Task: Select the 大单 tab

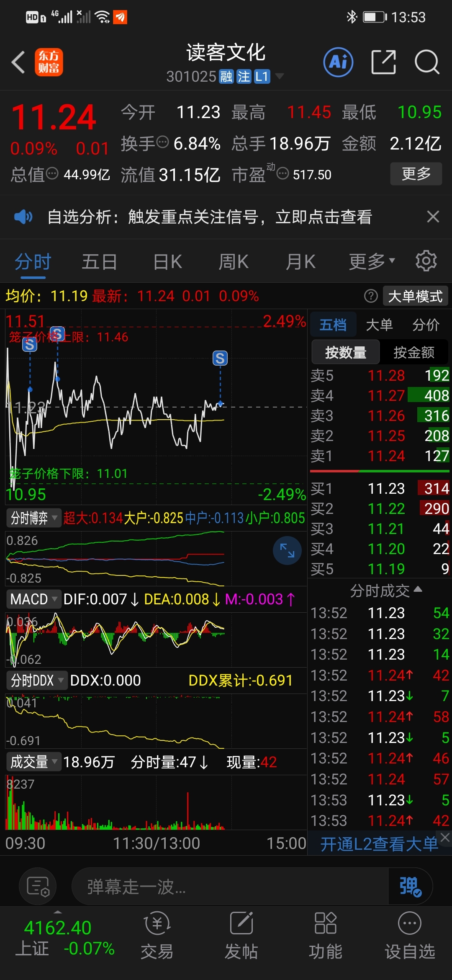Action: 379,325
